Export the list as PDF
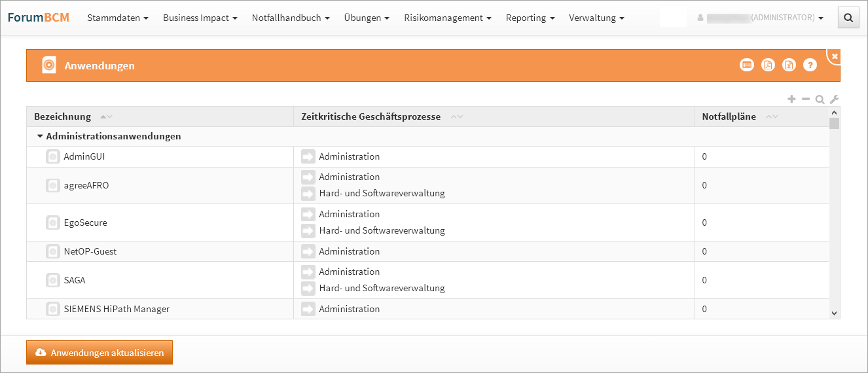The width and height of the screenshot is (868, 373). click(x=768, y=65)
